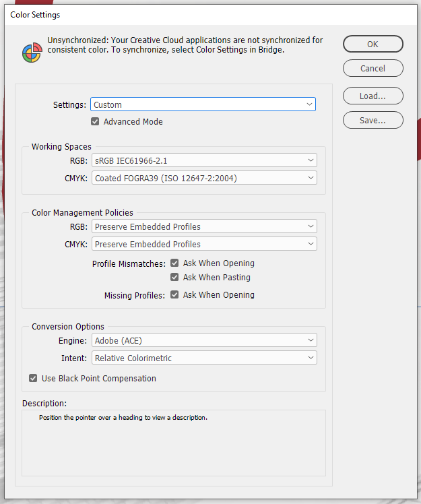This screenshot has width=421, height=504.
Task: Click the Color Settings title bar
Action: click(x=210, y=15)
